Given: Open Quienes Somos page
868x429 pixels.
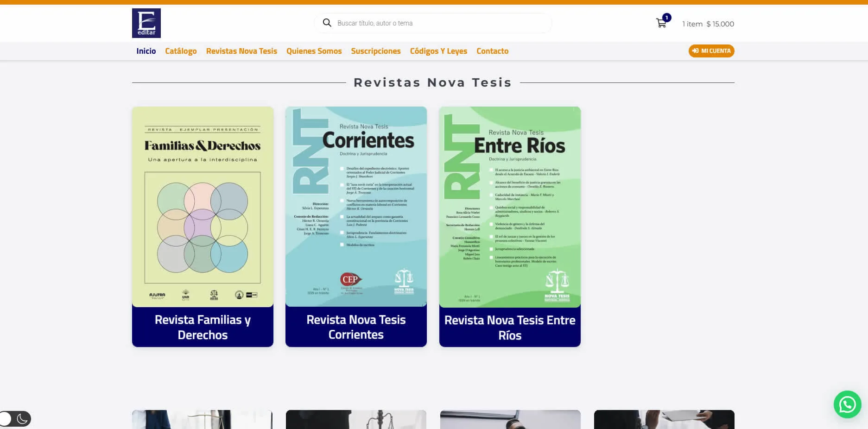Looking at the screenshot, I should 314,51.
